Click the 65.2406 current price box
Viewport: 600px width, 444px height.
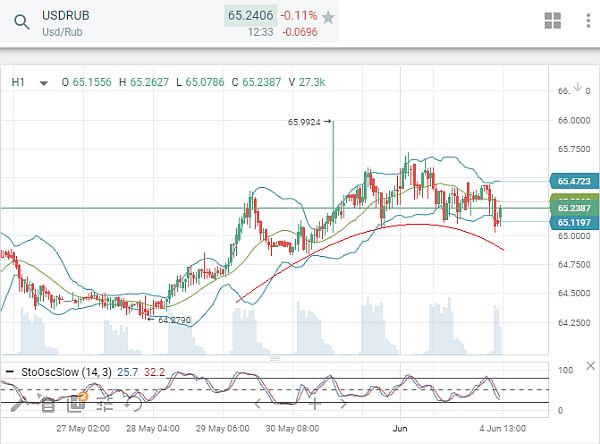click(x=250, y=16)
